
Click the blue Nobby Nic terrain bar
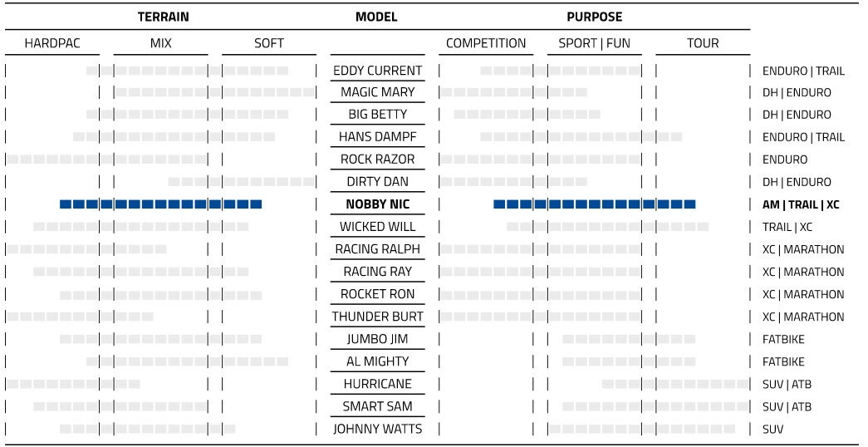(160, 204)
